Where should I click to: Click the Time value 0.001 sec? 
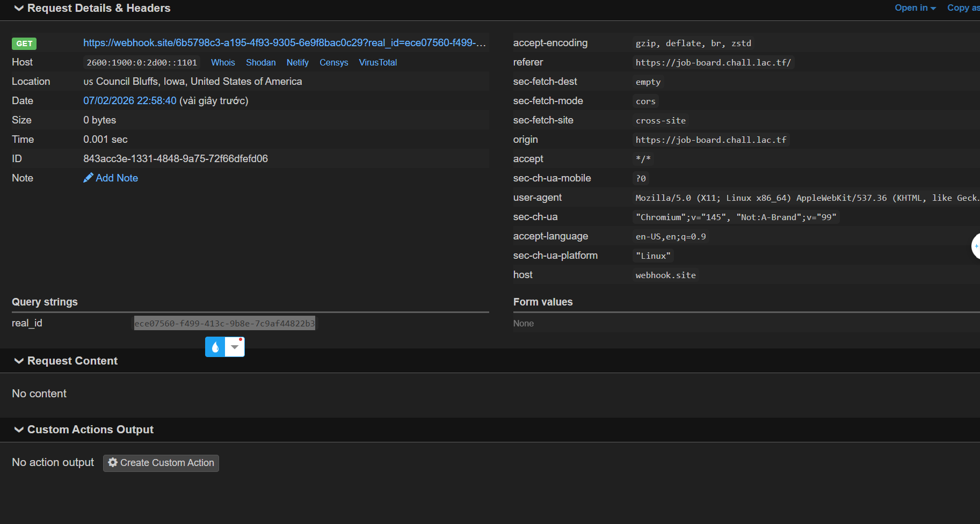tap(105, 139)
